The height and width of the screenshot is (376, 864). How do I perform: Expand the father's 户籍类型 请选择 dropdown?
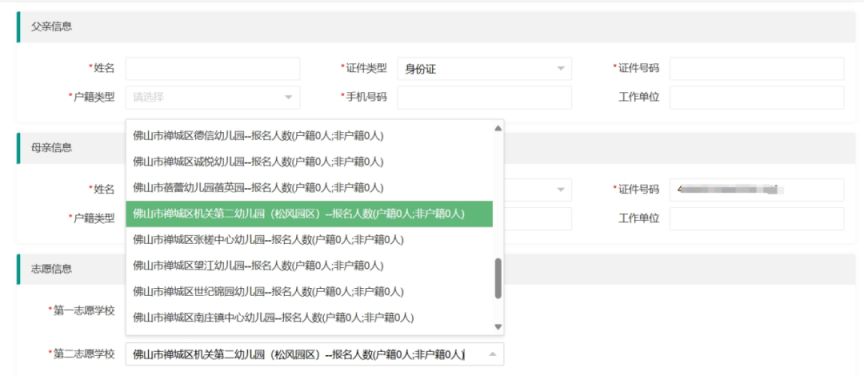(x=213, y=98)
